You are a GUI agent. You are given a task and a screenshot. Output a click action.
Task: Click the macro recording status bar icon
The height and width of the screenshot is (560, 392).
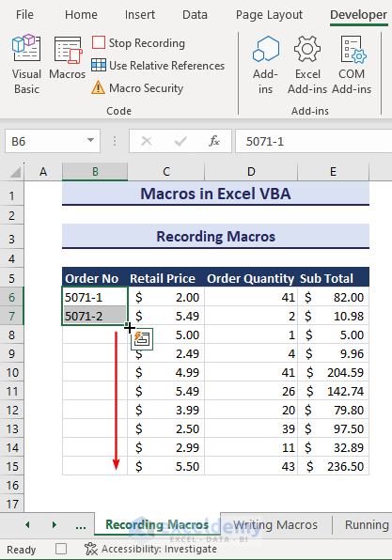click(x=61, y=549)
